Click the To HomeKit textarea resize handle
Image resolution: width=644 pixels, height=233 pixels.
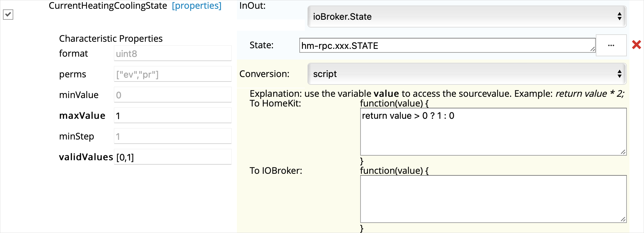coord(623,152)
